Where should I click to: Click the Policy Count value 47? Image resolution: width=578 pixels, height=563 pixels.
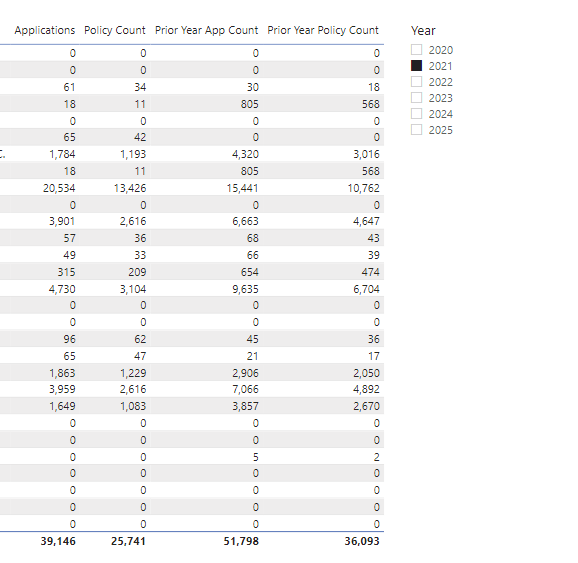(140, 356)
